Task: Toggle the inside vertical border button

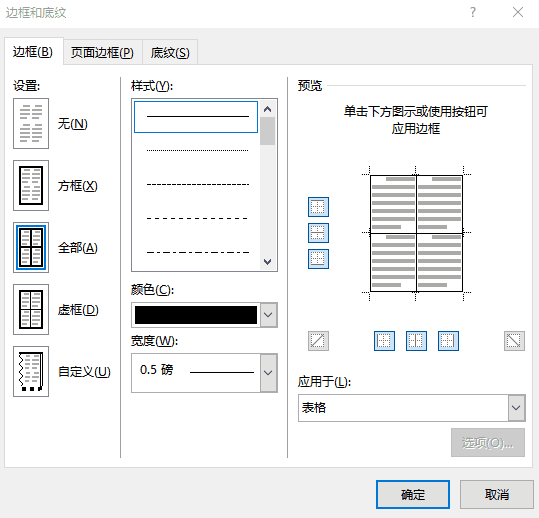Action: coord(416,341)
